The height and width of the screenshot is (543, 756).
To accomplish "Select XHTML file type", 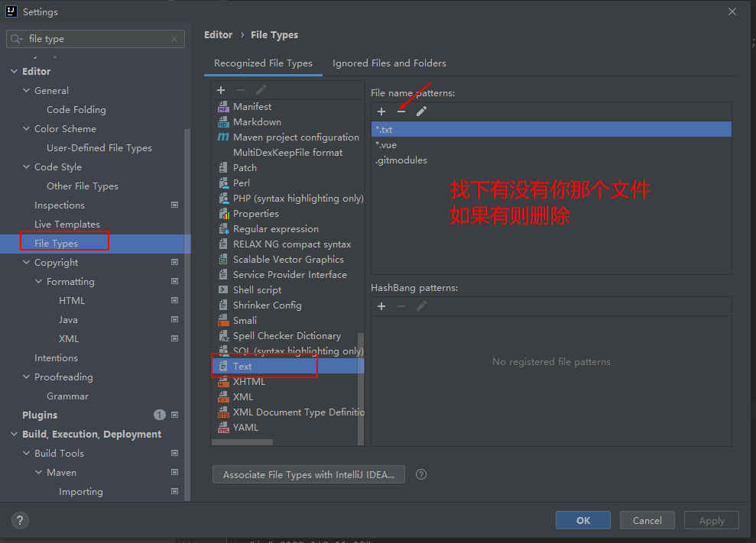I will point(288,382).
